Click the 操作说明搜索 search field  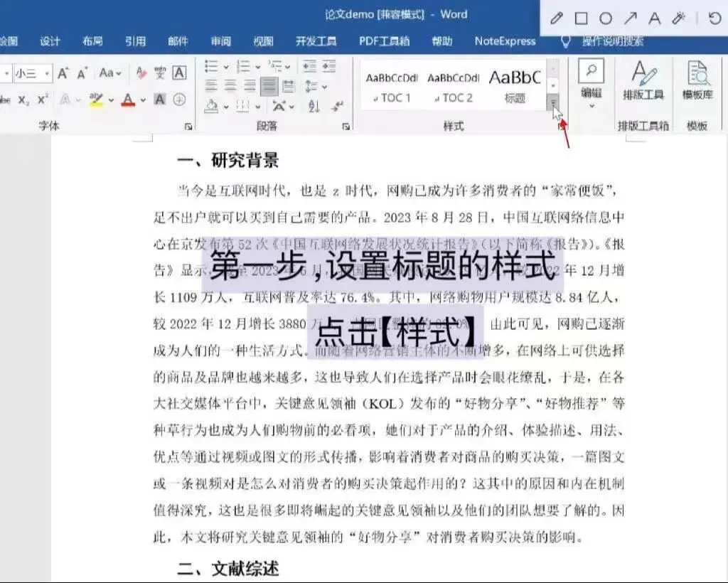(612, 41)
